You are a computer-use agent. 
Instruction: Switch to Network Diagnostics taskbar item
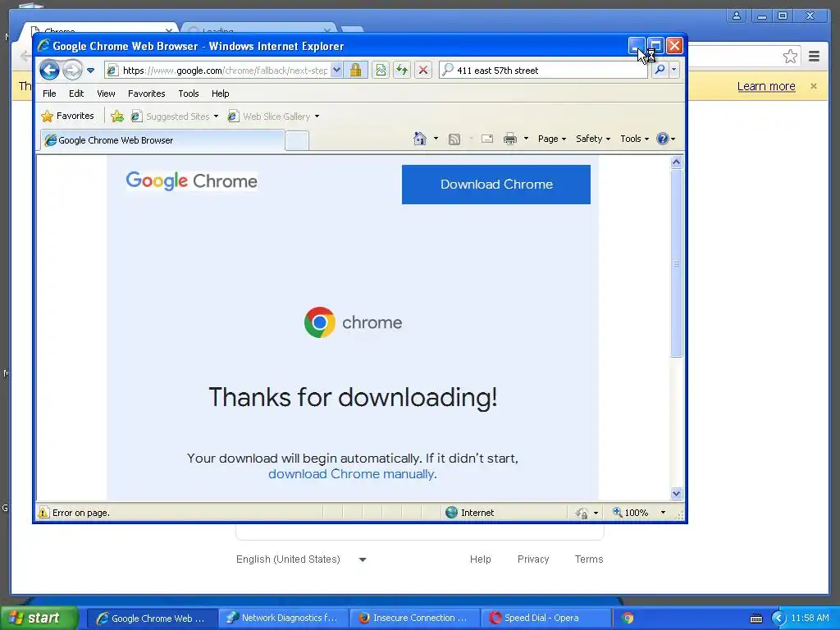(283, 619)
